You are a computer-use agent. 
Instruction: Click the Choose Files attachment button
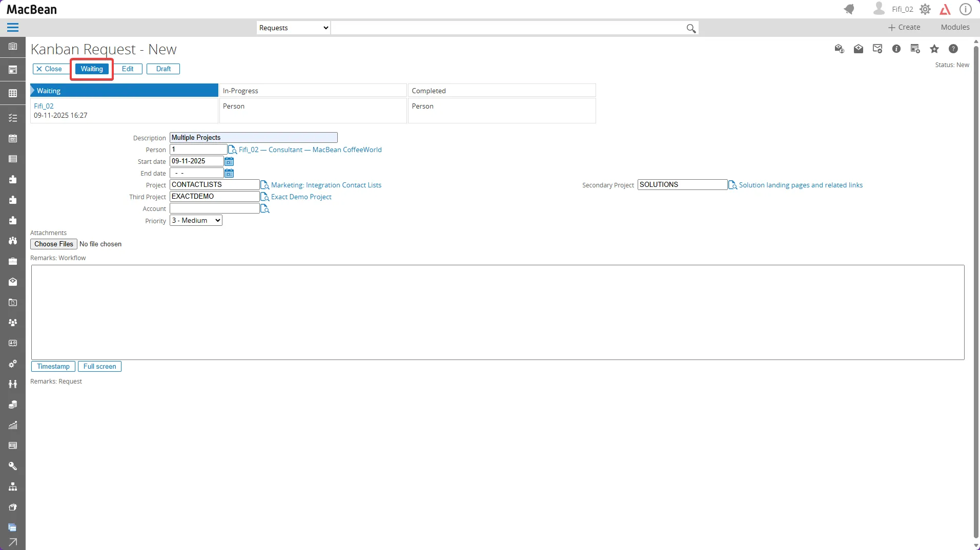click(x=54, y=244)
